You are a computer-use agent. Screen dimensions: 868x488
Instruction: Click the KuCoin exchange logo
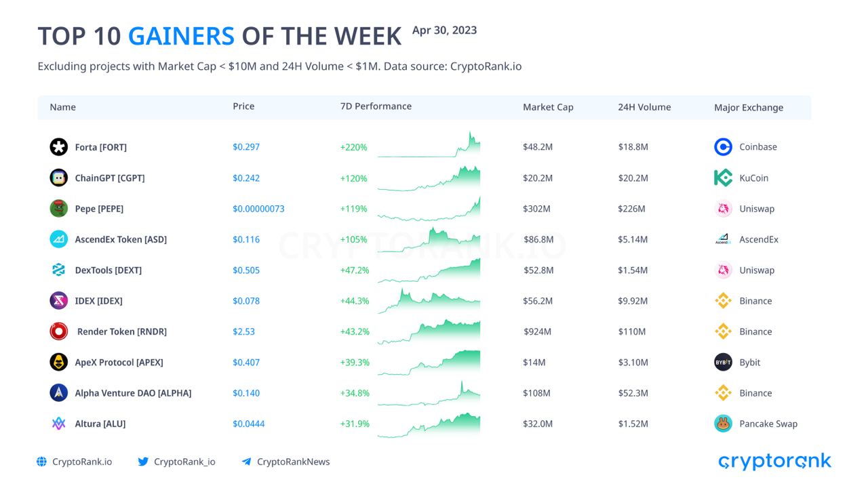724,178
